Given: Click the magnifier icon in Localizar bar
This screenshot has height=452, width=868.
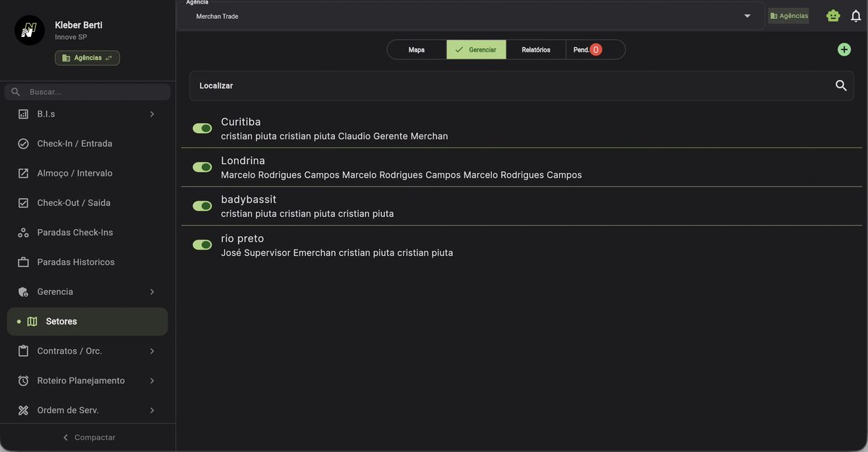Looking at the screenshot, I should (841, 85).
